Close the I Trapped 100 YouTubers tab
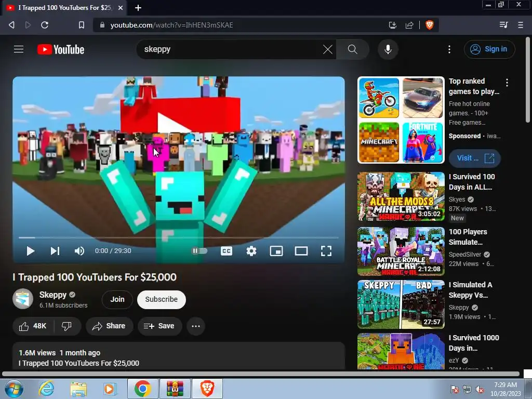The height and width of the screenshot is (399, 532). 121,8
